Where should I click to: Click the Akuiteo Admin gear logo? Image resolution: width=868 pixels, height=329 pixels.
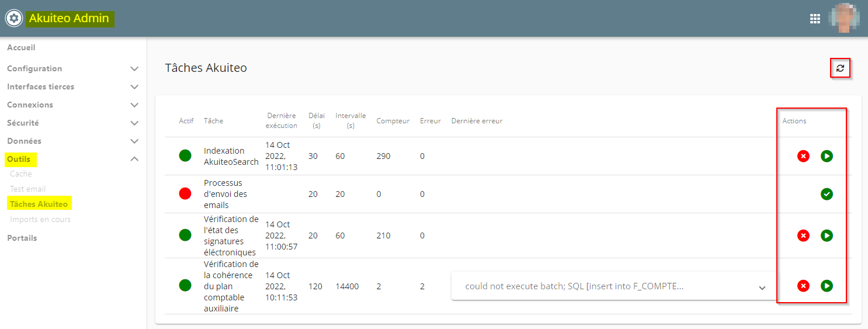click(13, 19)
